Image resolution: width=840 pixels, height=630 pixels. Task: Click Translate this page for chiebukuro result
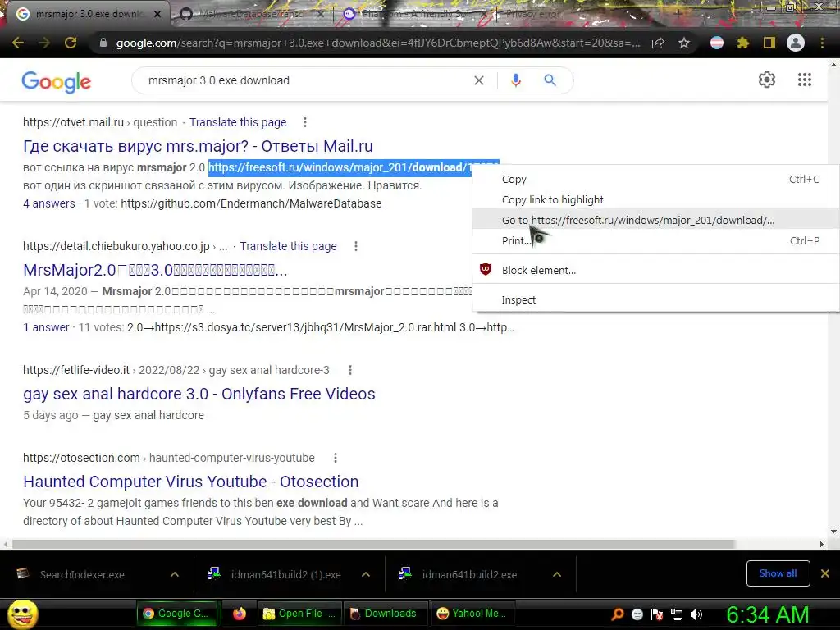288,246
